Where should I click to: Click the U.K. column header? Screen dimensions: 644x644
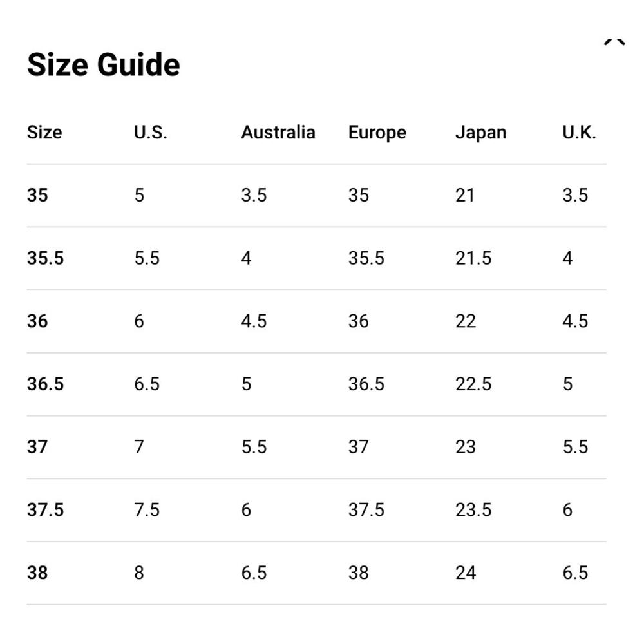tap(579, 133)
